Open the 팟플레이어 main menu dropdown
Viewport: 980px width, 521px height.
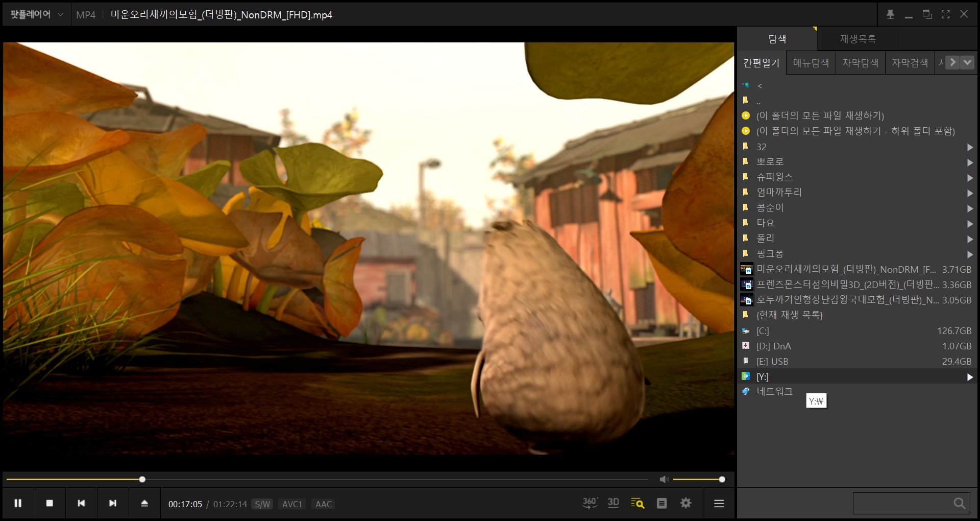[x=37, y=14]
